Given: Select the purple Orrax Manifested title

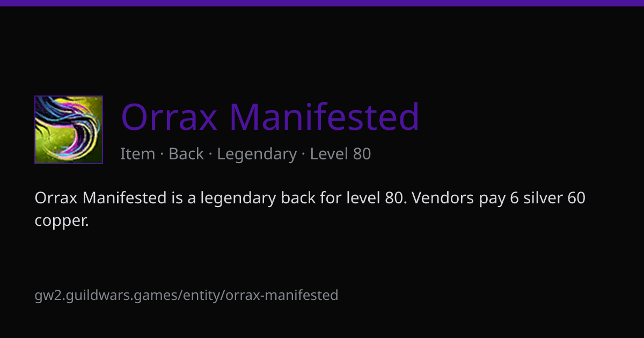Looking at the screenshot, I should pyautogui.click(x=270, y=116).
